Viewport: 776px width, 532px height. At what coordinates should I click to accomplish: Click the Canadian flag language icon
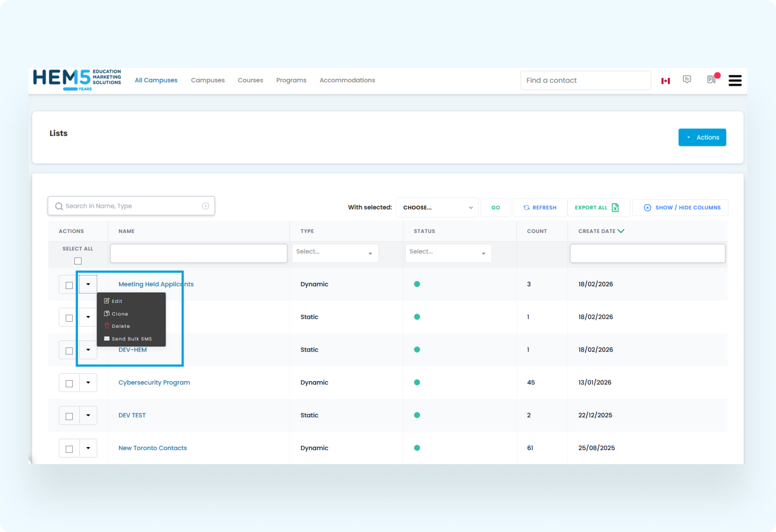[666, 80]
